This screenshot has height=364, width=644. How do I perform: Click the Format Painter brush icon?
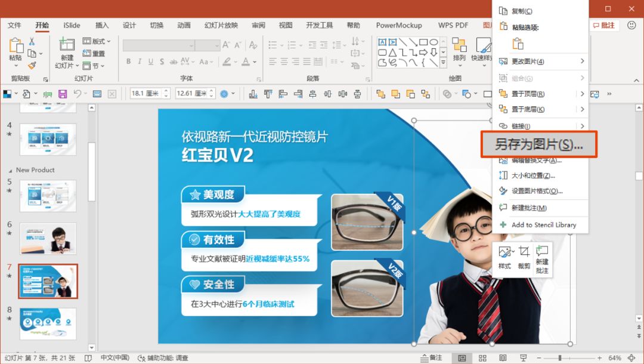pyautogui.click(x=32, y=65)
